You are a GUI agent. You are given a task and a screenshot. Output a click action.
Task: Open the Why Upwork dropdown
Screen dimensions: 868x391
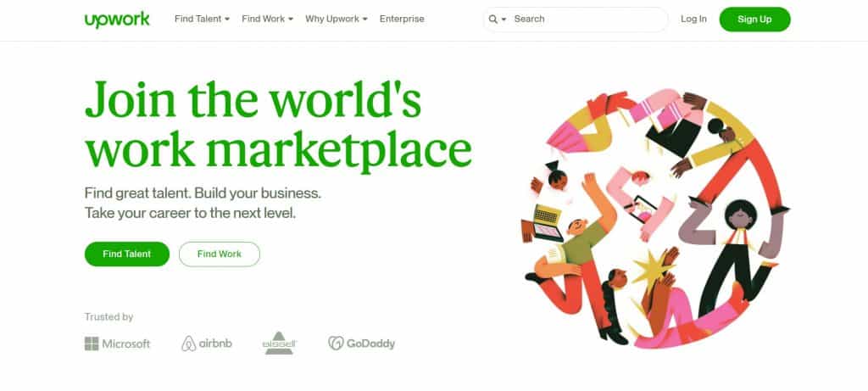336,19
